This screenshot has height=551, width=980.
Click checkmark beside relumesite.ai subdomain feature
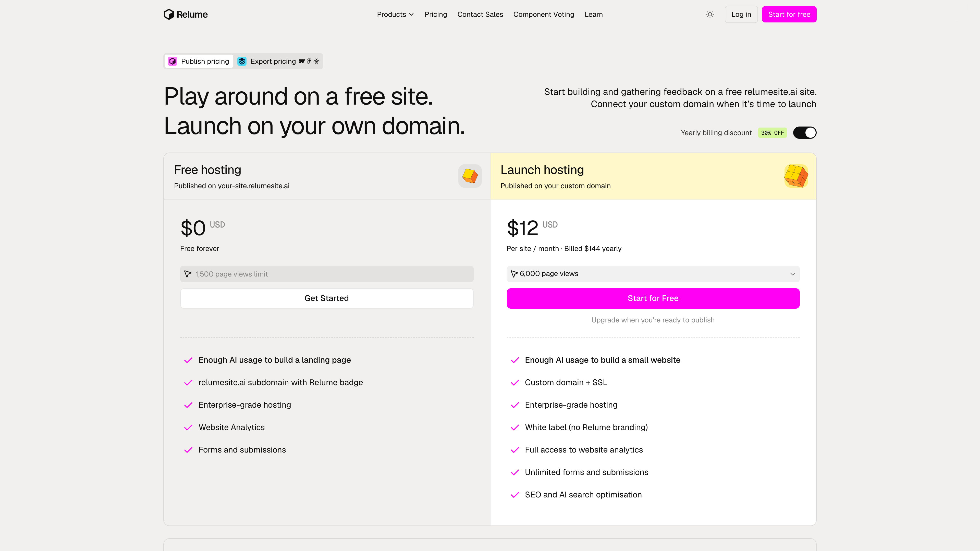pyautogui.click(x=188, y=383)
